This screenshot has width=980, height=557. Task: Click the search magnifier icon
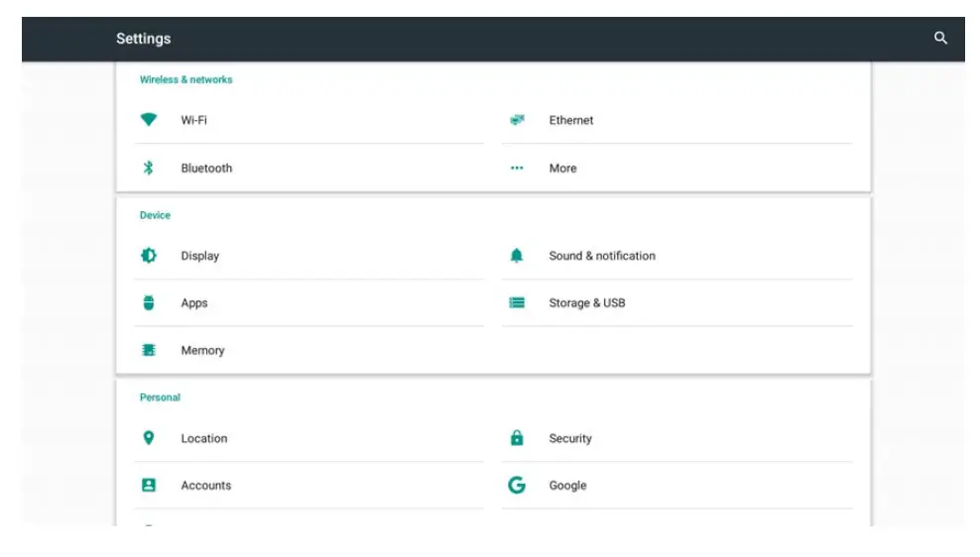[940, 39]
